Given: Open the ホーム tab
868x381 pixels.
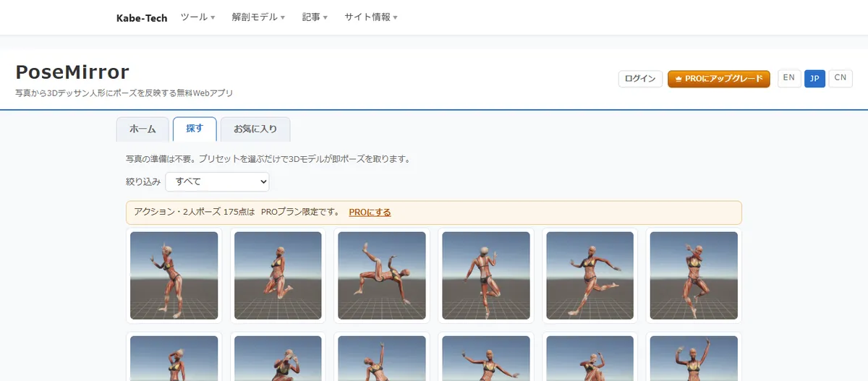Looking at the screenshot, I should point(142,129).
